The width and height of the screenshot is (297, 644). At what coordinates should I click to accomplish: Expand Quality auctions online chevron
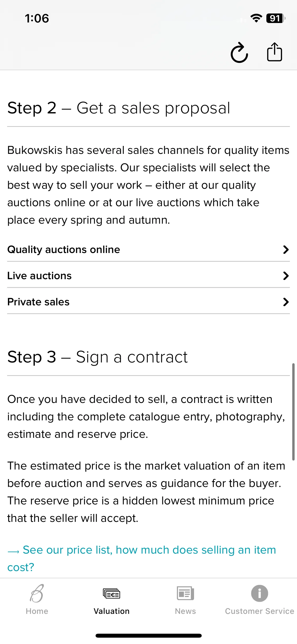(x=286, y=250)
